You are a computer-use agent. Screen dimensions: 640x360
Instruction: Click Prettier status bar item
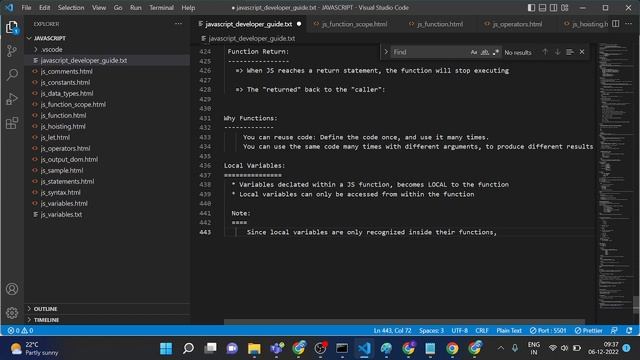588,330
